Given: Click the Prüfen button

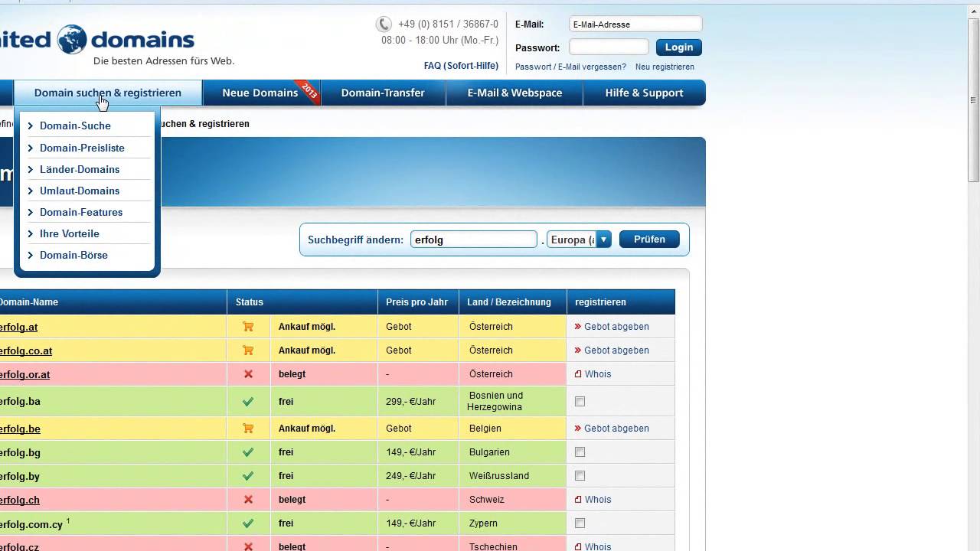Looking at the screenshot, I should click(649, 240).
